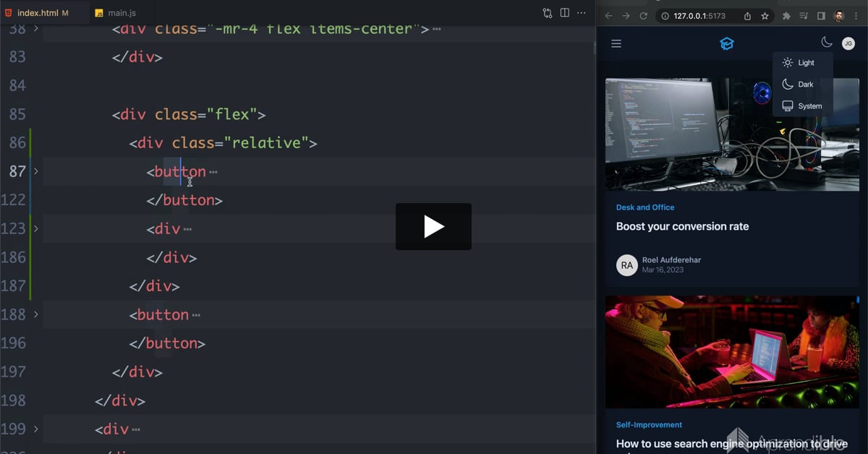Screen dimensions: 868x454
Task: Click the fold ellipsis after div on line 123
Action: [x=187, y=229]
